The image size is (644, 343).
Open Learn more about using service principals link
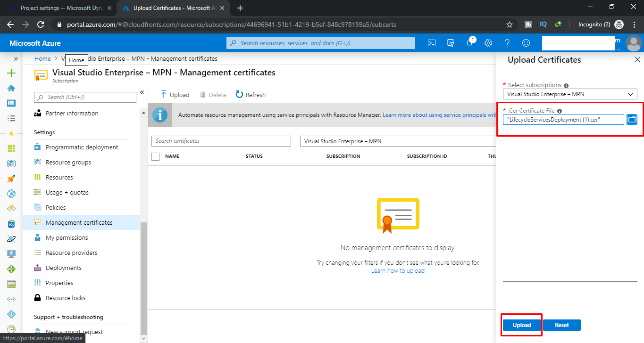point(439,115)
